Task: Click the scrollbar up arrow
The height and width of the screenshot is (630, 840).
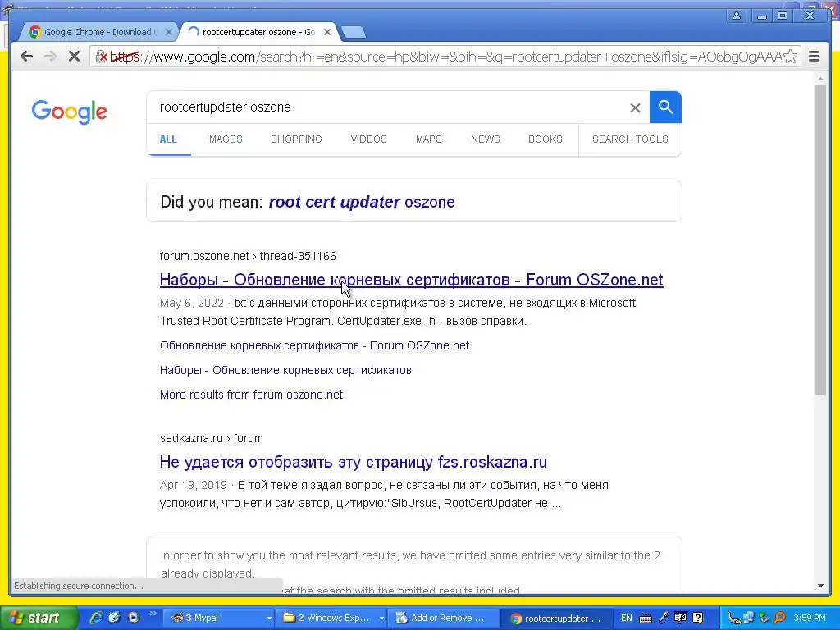Action: pos(820,79)
